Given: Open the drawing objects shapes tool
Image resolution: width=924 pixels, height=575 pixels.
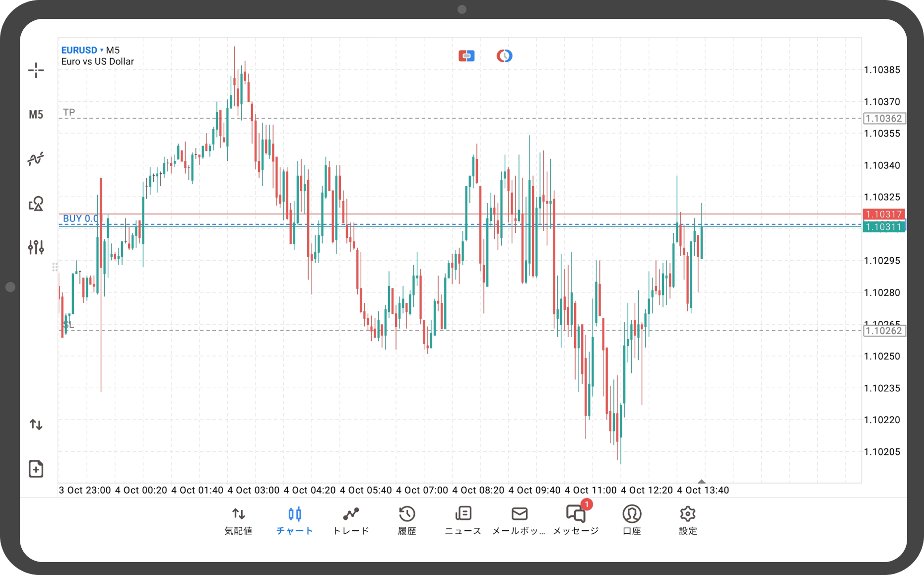Looking at the screenshot, I should coord(36,204).
